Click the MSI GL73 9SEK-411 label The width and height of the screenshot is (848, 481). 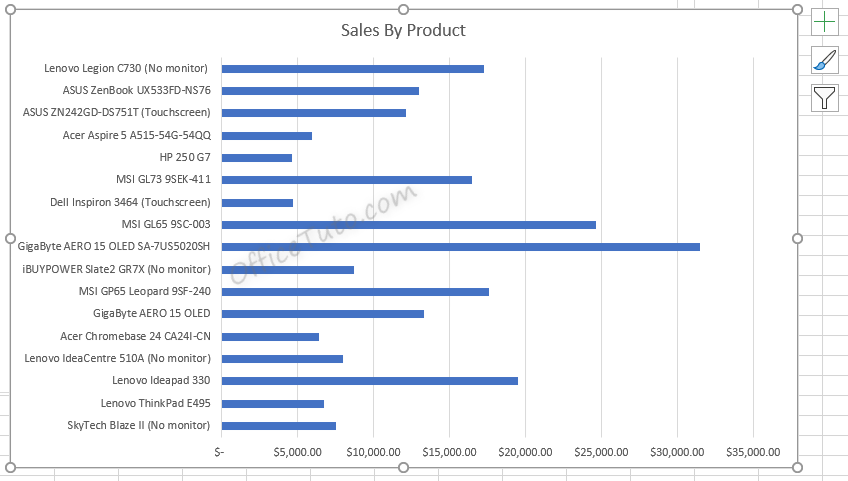point(163,179)
